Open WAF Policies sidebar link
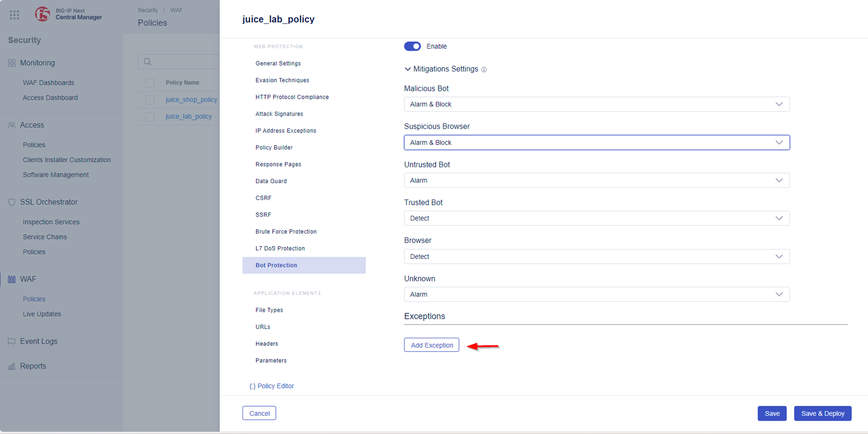The image size is (868, 434). pyautogui.click(x=34, y=299)
